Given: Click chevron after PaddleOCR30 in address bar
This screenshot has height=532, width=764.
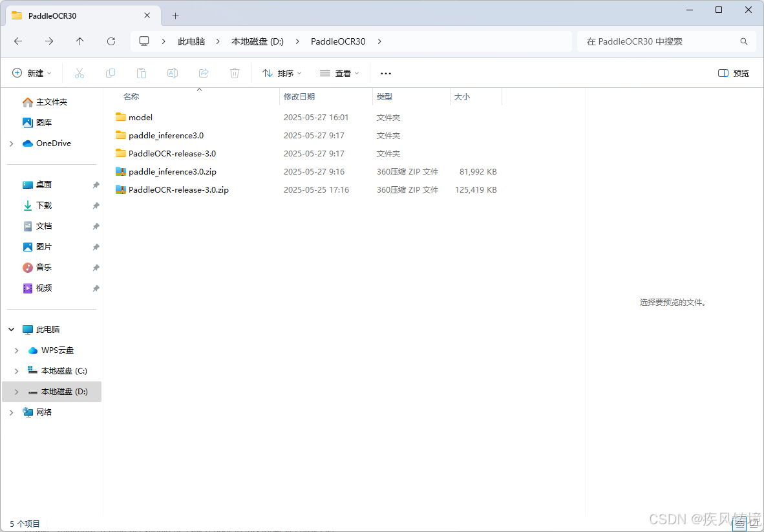Looking at the screenshot, I should point(379,41).
